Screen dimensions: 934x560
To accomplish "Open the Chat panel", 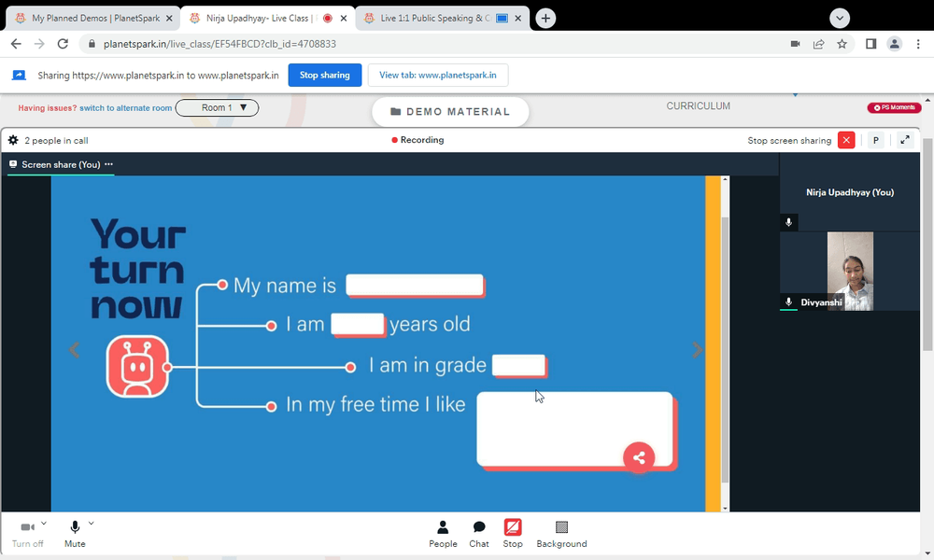I will (479, 534).
